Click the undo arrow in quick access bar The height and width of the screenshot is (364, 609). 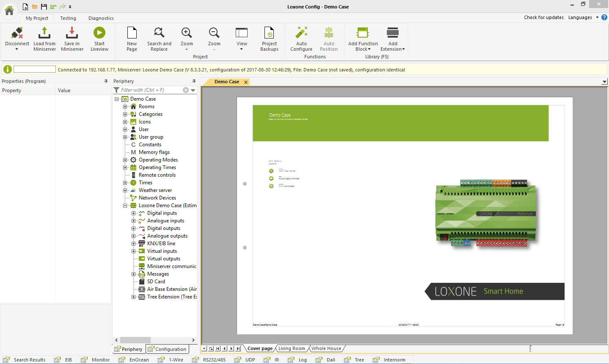(53, 7)
